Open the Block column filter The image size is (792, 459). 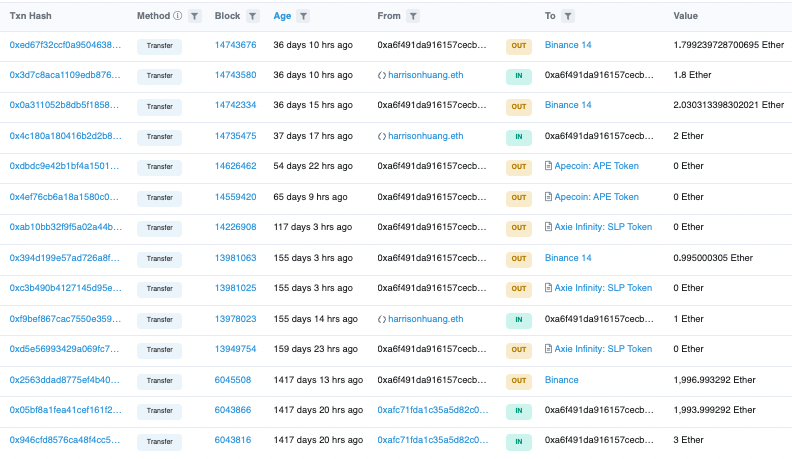pos(253,16)
